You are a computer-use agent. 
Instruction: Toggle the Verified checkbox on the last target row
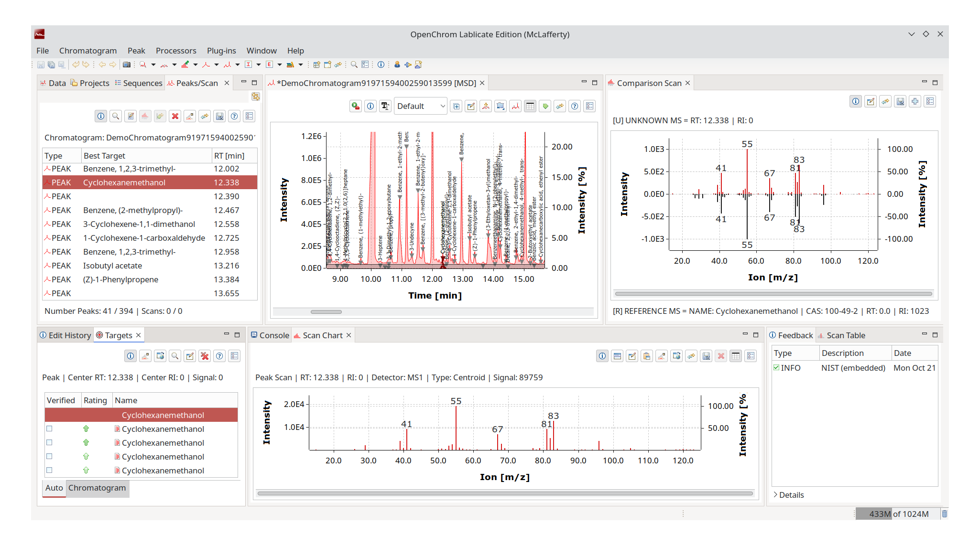click(x=50, y=471)
